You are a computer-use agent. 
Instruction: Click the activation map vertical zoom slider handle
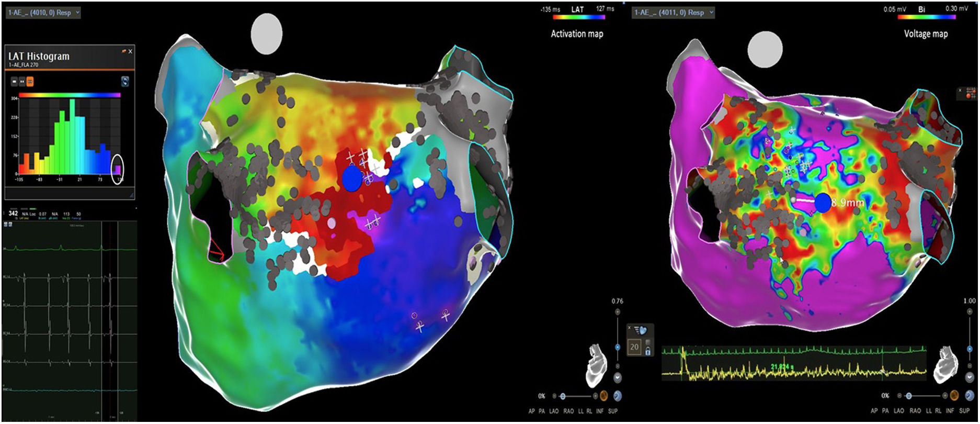618,348
